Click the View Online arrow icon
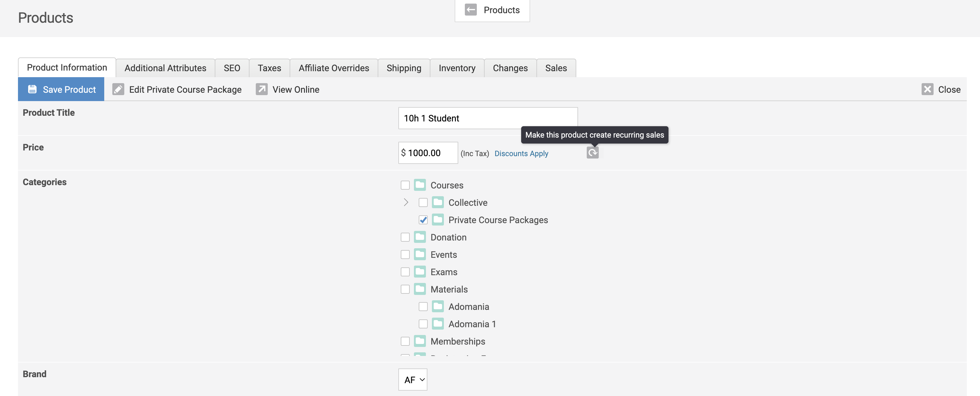The image size is (980, 396). click(x=261, y=89)
